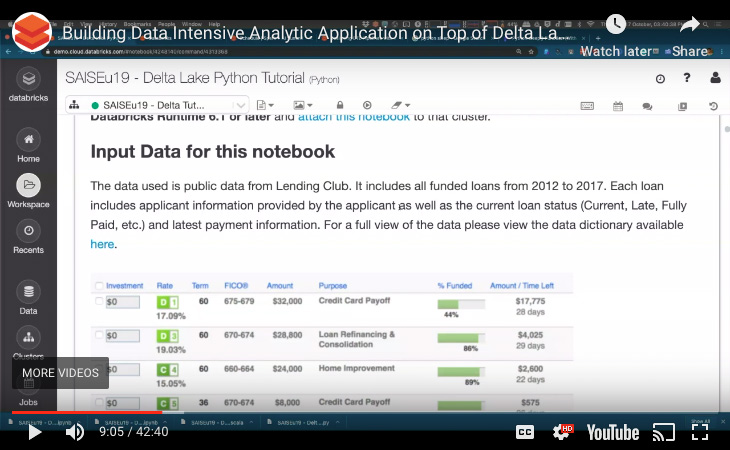Open the databricks sidebar logo
Screen dimensions: 730x450
pyautogui.click(x=28, y=85)
